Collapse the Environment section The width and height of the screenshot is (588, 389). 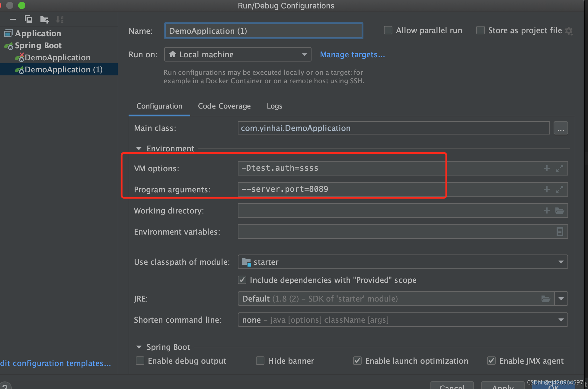tap(139, 148)
